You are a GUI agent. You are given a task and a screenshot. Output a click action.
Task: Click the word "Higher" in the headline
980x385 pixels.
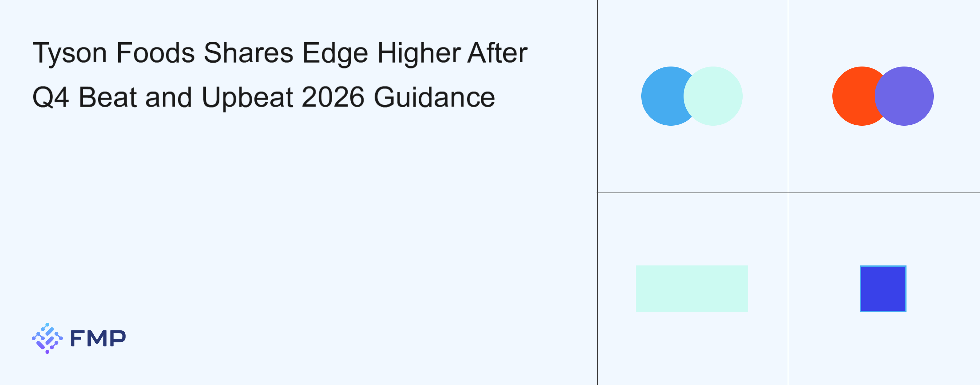tap(419, 53)
